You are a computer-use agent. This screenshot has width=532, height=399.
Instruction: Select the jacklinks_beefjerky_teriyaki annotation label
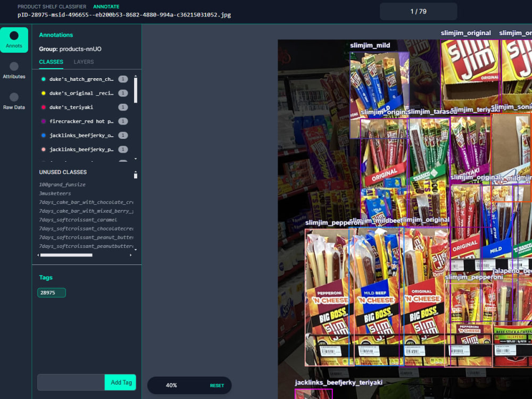(x=338, y=383)
